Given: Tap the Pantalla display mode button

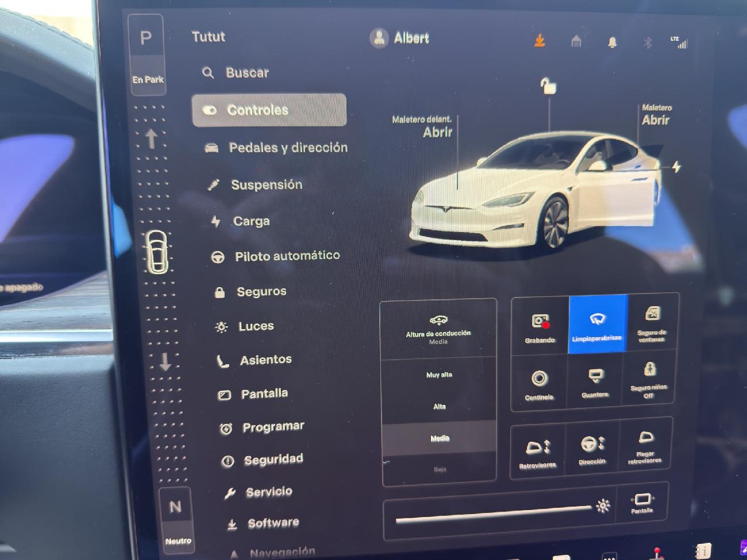Looking at the screenshot, I should pyautogui.click(x=642, y=503).
